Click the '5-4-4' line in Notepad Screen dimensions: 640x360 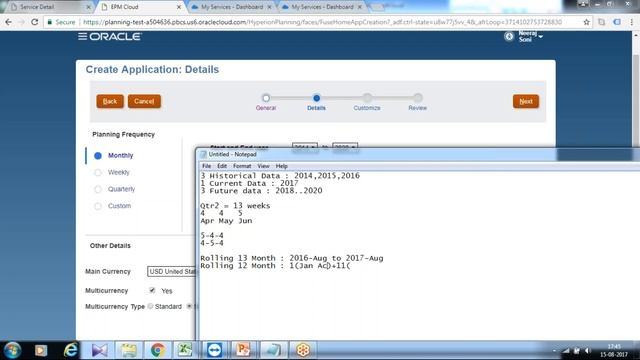(x=212, y=236)
